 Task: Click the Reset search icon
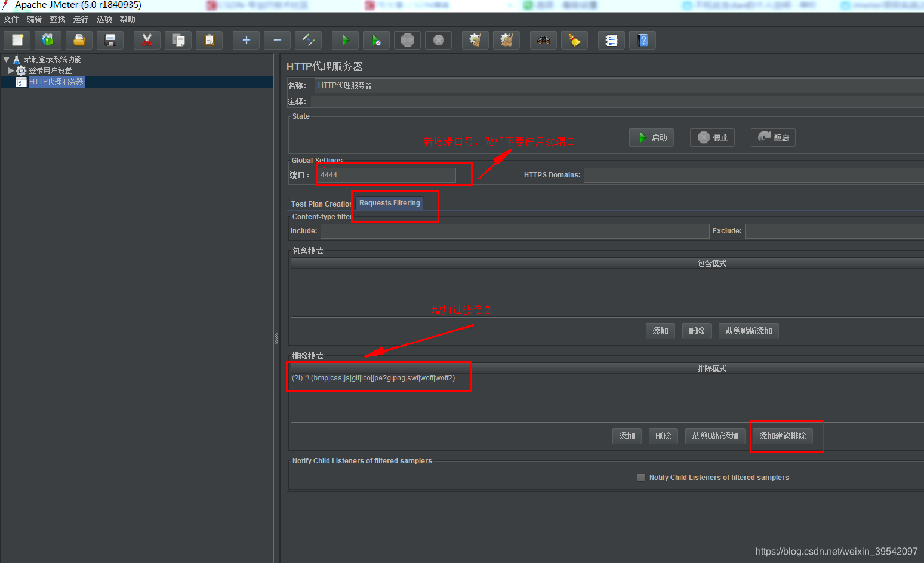pos(574,40)
